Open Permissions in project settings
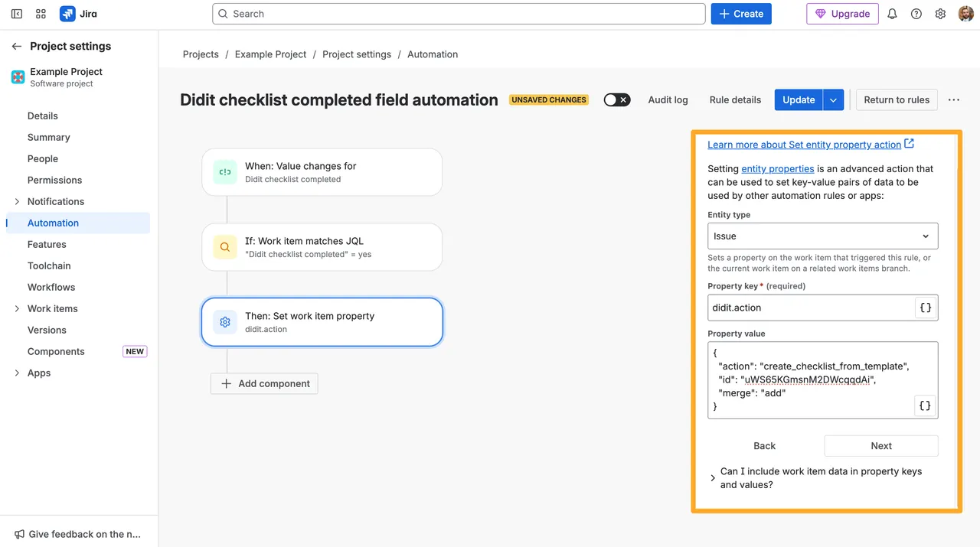Image resolution: width=980 pixels, height=547 pixels. click(x=55, y=180)
